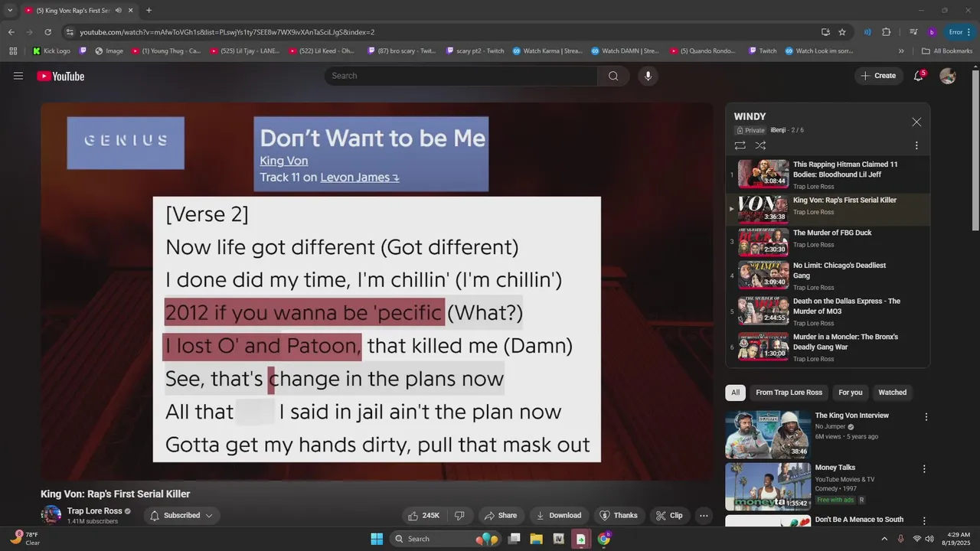Open the Young Thug bookmark

point(166,51)
